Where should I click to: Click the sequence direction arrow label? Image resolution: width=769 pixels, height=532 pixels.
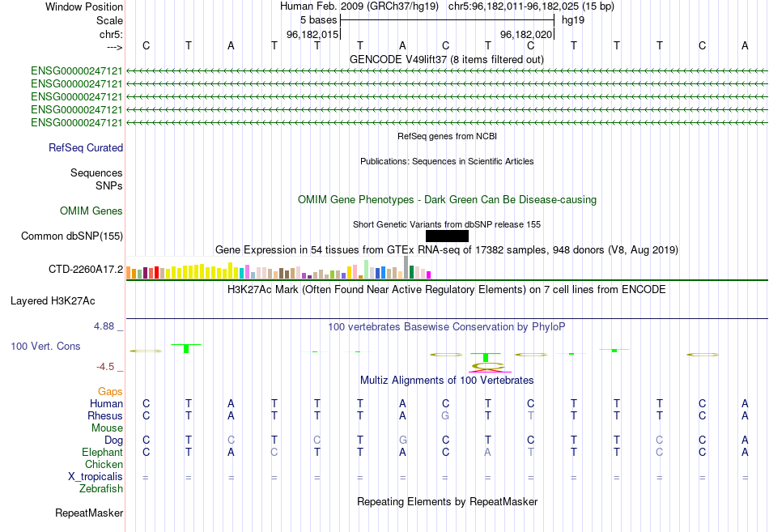click(x=115, y=47)
